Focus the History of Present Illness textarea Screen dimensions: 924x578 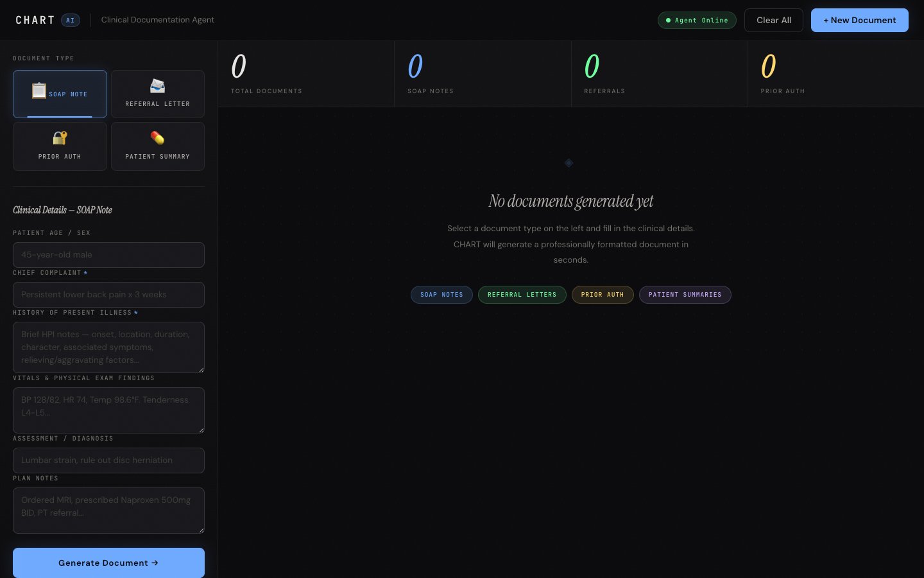click(x=108, y=347)
